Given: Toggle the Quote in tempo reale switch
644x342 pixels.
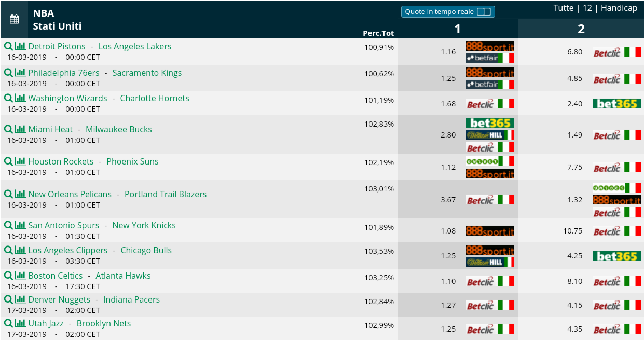Looking at the screenshot, I should tap(483, 11).
